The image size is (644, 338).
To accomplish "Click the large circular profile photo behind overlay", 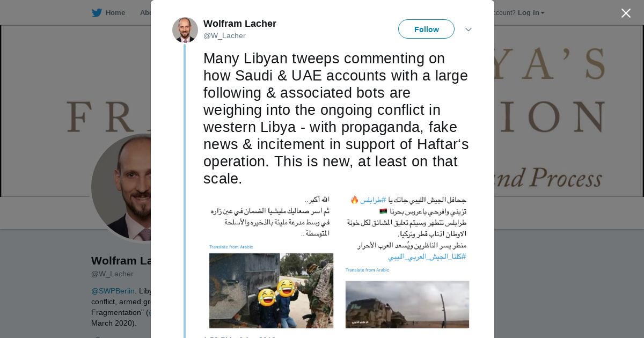I will [121, 188].
